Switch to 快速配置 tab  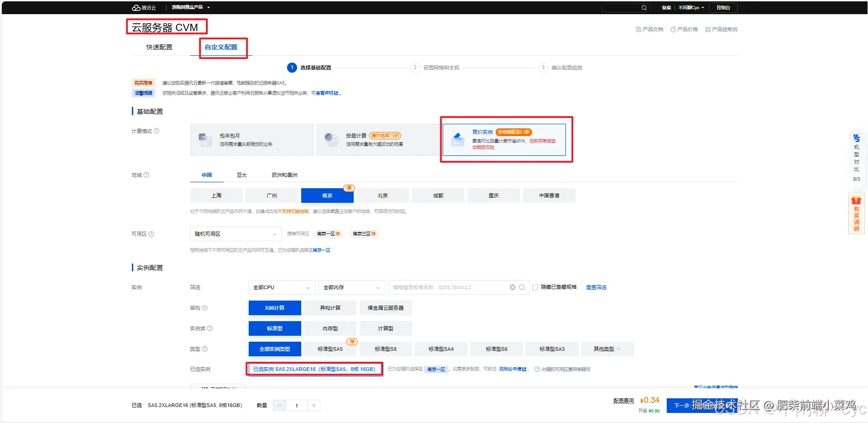coord(159,47)
